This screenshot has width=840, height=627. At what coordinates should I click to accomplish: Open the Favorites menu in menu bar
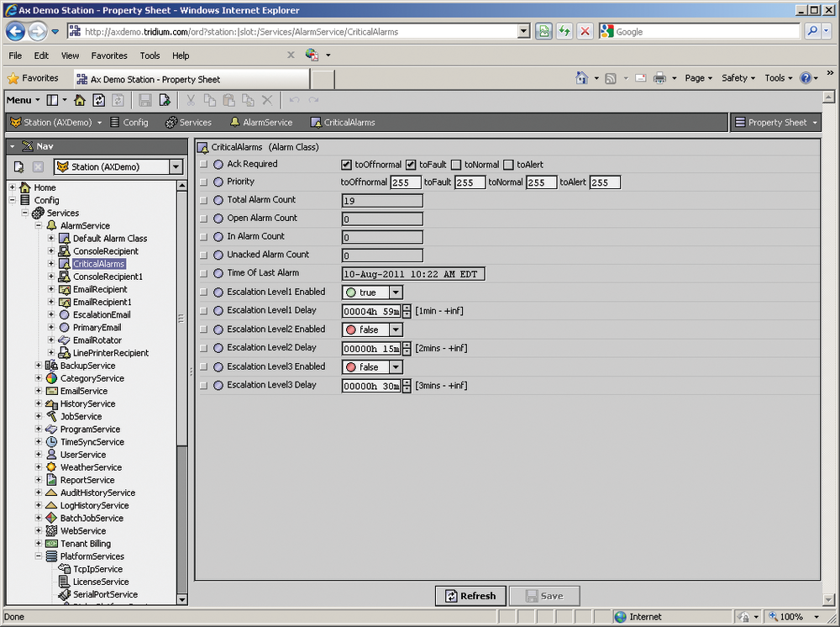point(109,55)
